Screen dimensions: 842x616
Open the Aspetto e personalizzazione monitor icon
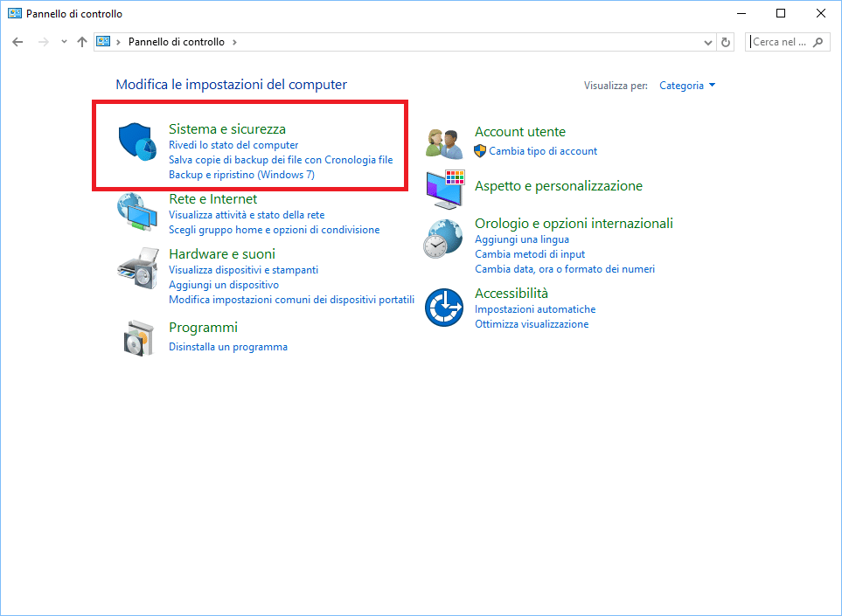tap(445, 190)
